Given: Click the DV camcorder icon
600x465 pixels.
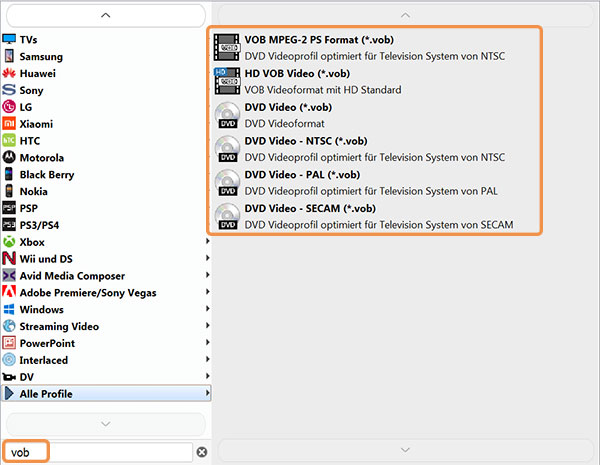Looking at the screenshot, I should tap(9, 377).
